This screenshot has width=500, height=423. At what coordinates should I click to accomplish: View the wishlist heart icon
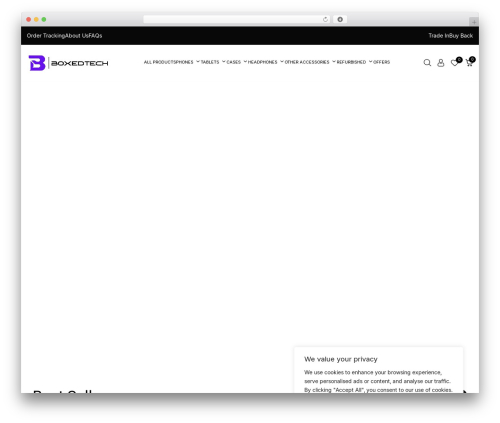coord(454,63)
